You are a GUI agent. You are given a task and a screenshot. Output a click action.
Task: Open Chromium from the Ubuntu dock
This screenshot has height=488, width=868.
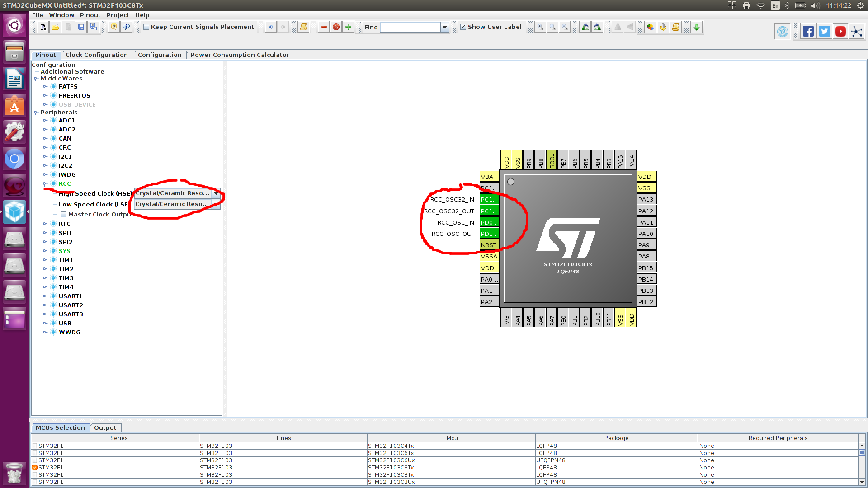tap(14, 159)
